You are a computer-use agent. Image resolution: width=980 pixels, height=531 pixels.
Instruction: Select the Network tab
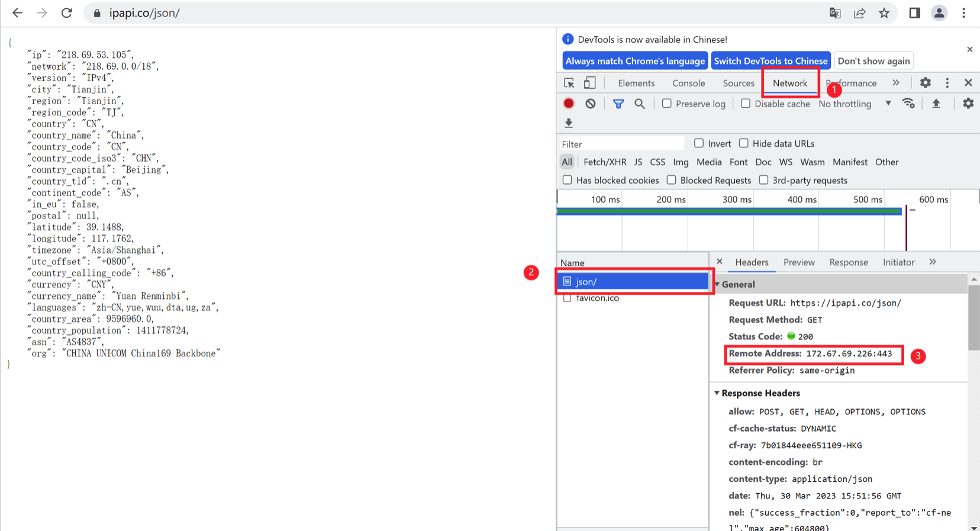tap(790, 83)
